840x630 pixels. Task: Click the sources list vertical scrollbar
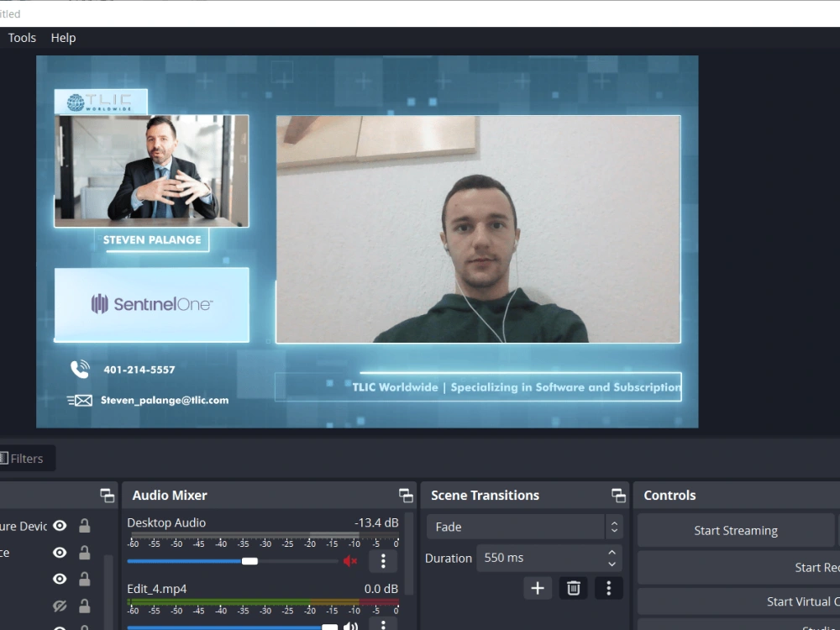(x=108, y=592)
